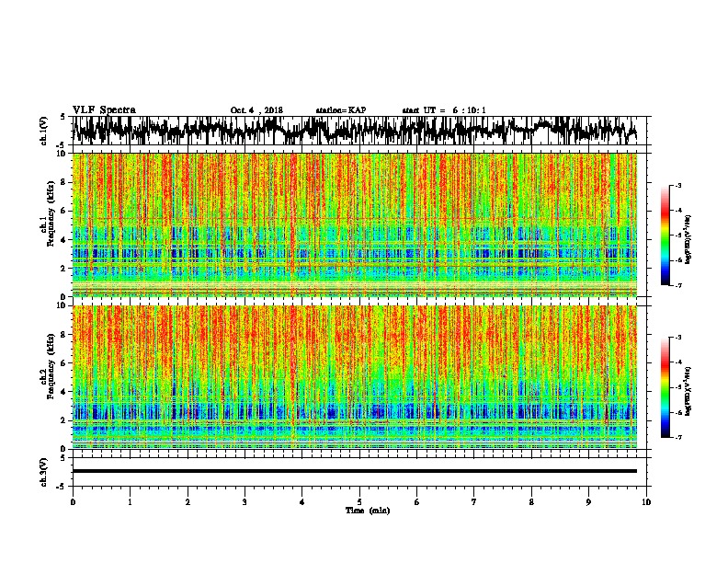Click the date text "Oct. 4 , 2018"

[256, 110]
